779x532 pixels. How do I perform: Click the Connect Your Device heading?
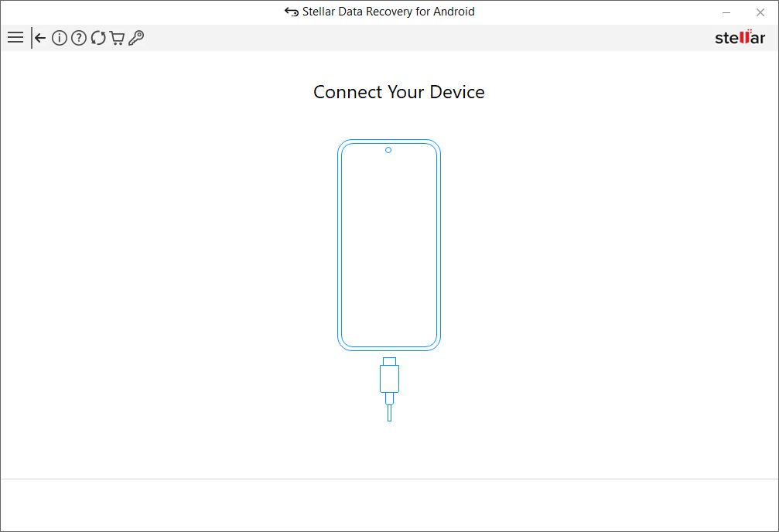(x=398, y=92)
